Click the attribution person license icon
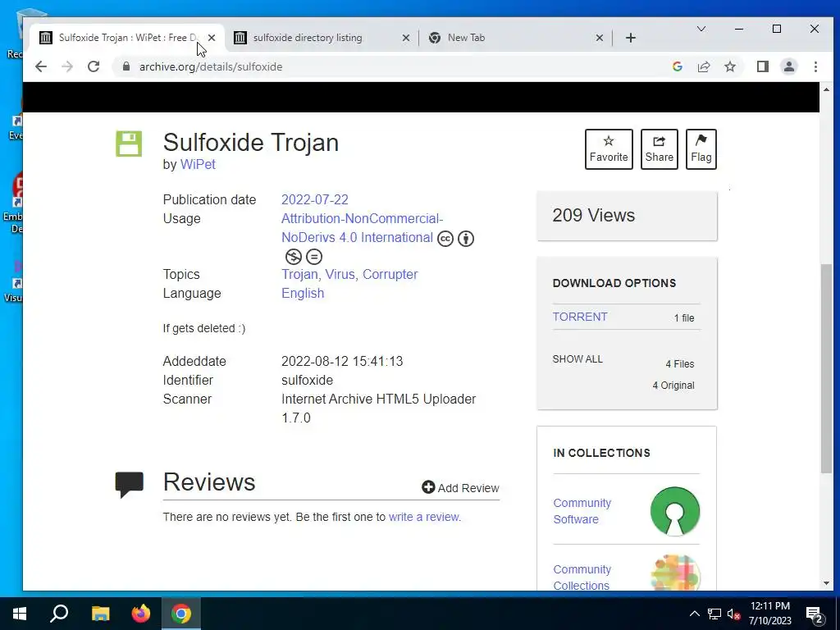 [x=466, y=239]
